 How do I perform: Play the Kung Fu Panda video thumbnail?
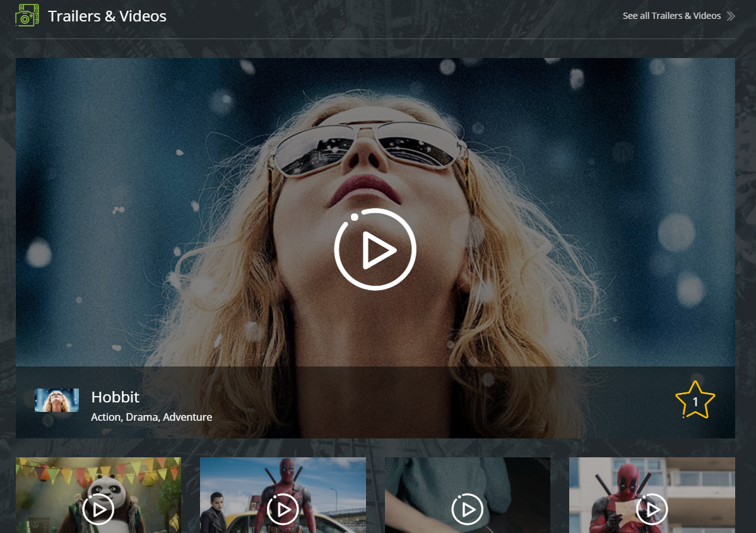pyautogui.click(x=98, y=509)
